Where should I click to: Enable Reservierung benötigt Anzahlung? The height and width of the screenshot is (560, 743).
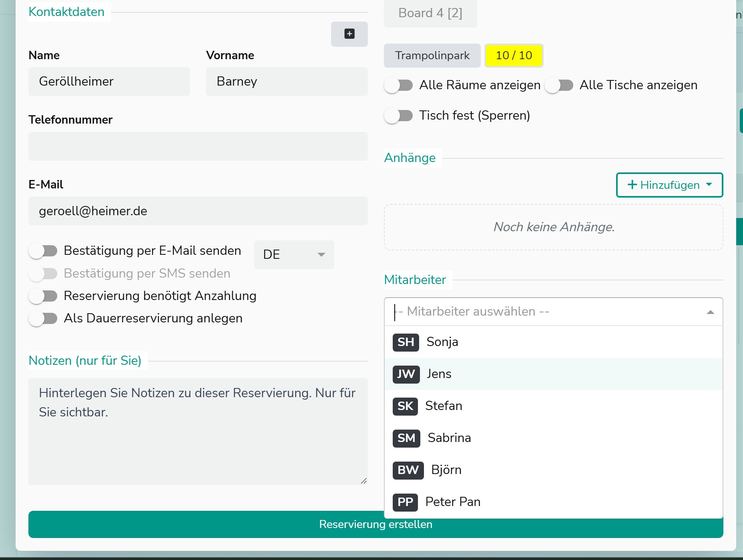(x=43, y=296)
